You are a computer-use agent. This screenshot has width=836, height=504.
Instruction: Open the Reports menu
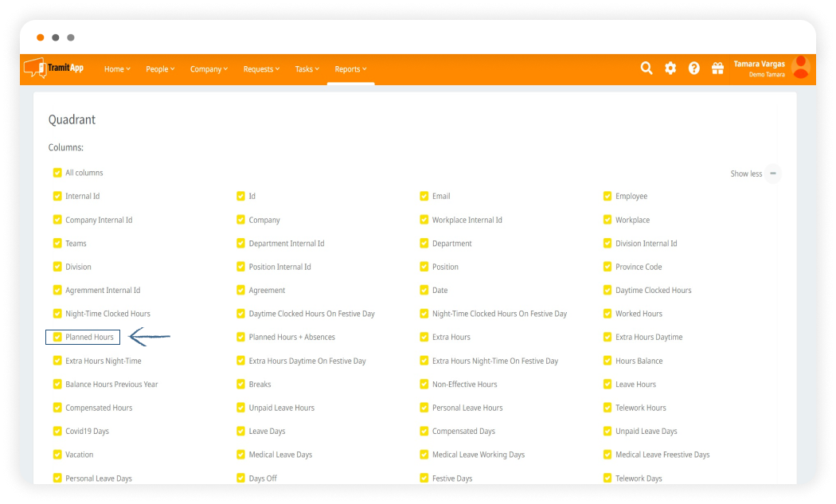pos(350,69)
